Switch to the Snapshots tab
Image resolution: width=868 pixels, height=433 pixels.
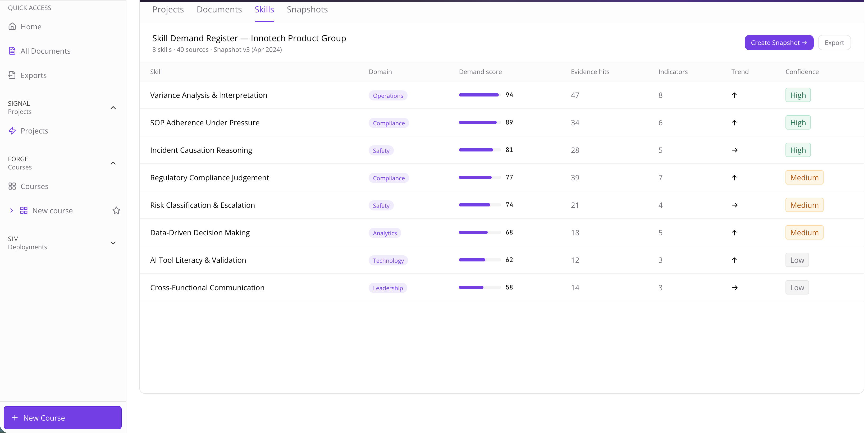tap(307, 10)
